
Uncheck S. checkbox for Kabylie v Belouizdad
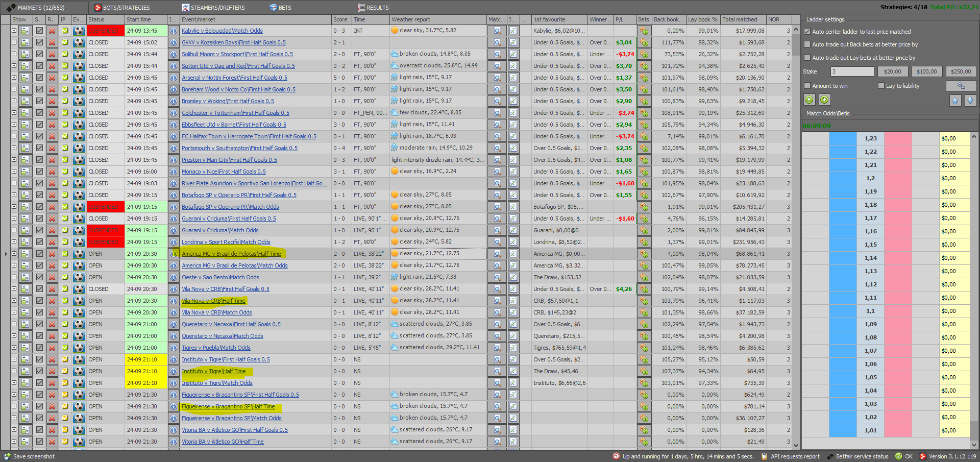(x=39, y=31)
